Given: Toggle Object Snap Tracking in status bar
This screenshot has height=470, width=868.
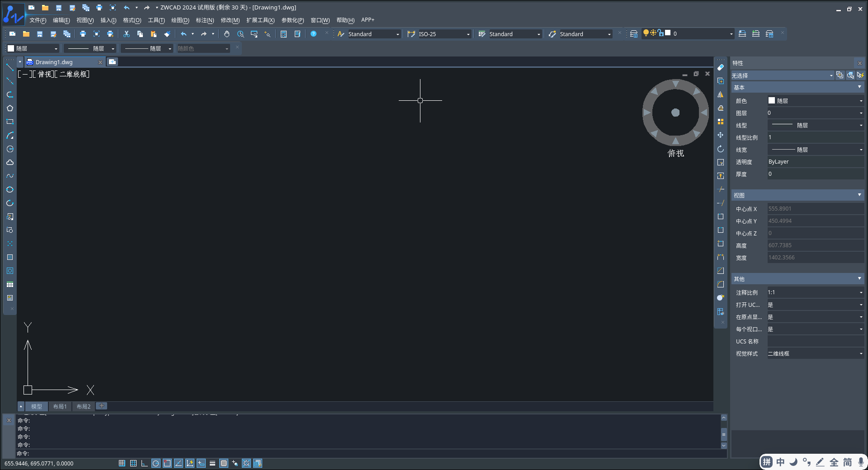Looking at the screenshot, I should 179,463.
